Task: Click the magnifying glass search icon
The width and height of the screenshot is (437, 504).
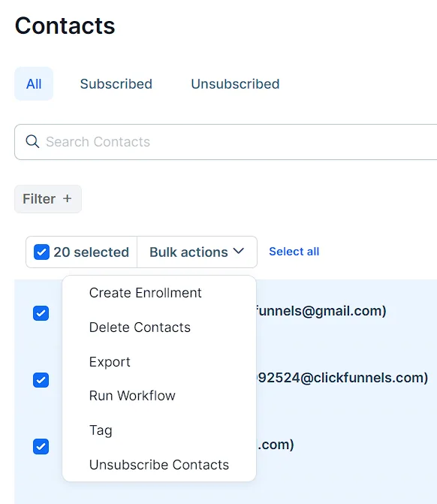Action: click(32, 141)
